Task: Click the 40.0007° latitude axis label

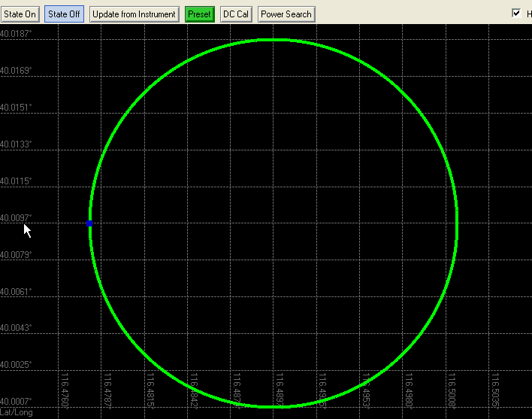Action: point(16,402)
